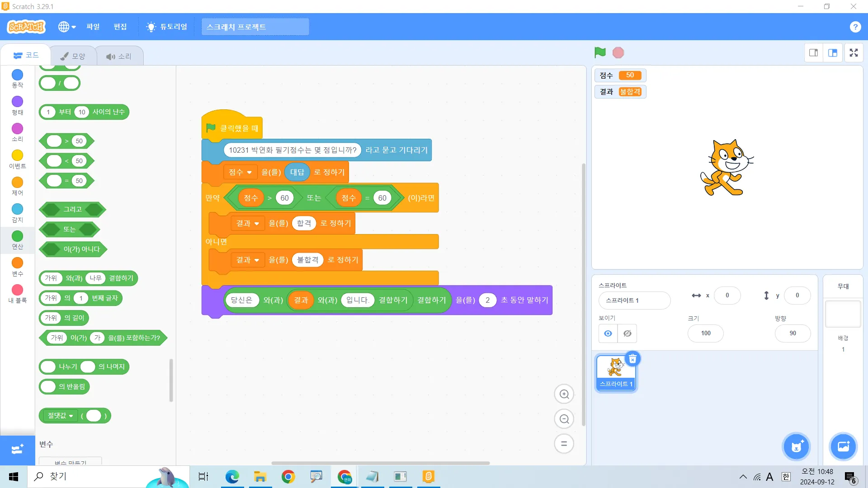Show the sprite with the eye icon
Screen dimensions: 868x488
(x=608, y=333)
